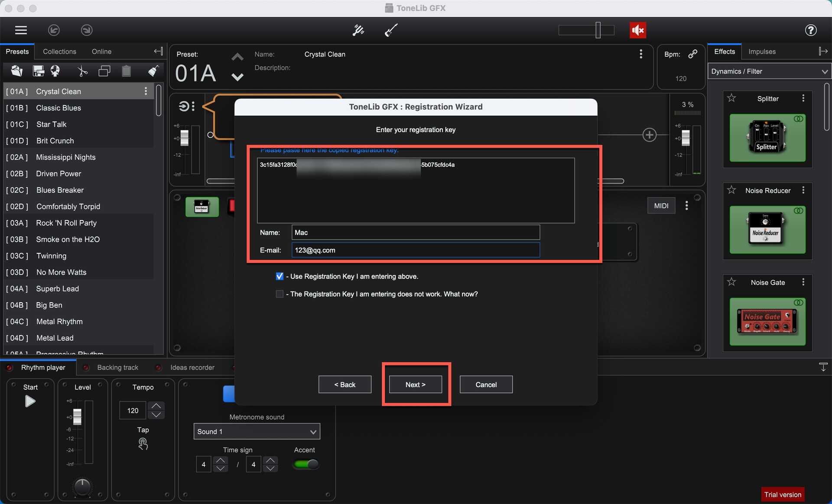The height and width of the screenshot is (504, 832).
Task: Cancel the Registration Wizard
Action: coord(486,384)
